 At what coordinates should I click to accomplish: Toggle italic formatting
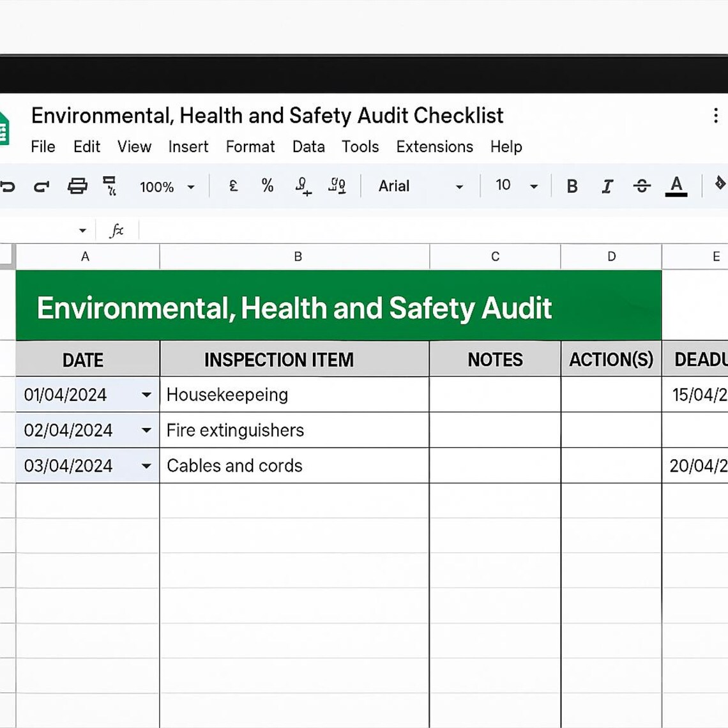607,186
